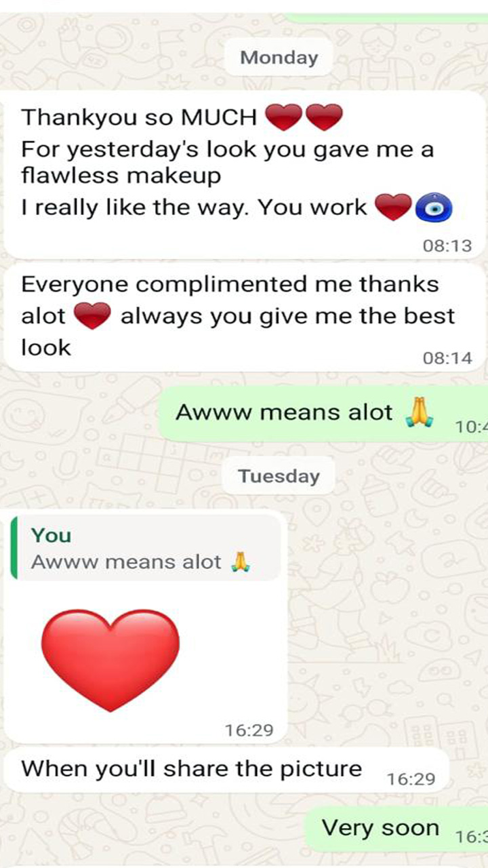Image resolution: width=488 pixels, height=868 pixels.
Task: Tap the Tuesday date chip
Action: (x=279, y=476)
